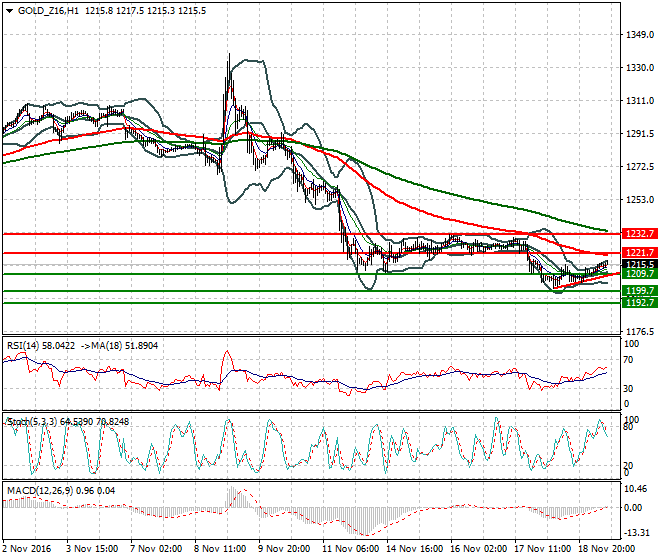Click the red 1221.7 price level label
The height and width of the screenshot is (560, 660).
pyautogui.click(x=640, y=253)
